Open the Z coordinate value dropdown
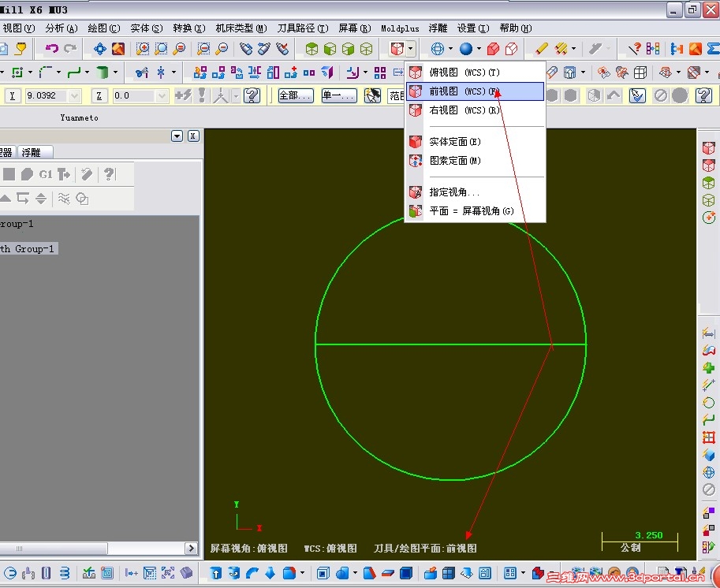Screen dimensions: 720x588 pyautogui.click(x=161, y=95)
